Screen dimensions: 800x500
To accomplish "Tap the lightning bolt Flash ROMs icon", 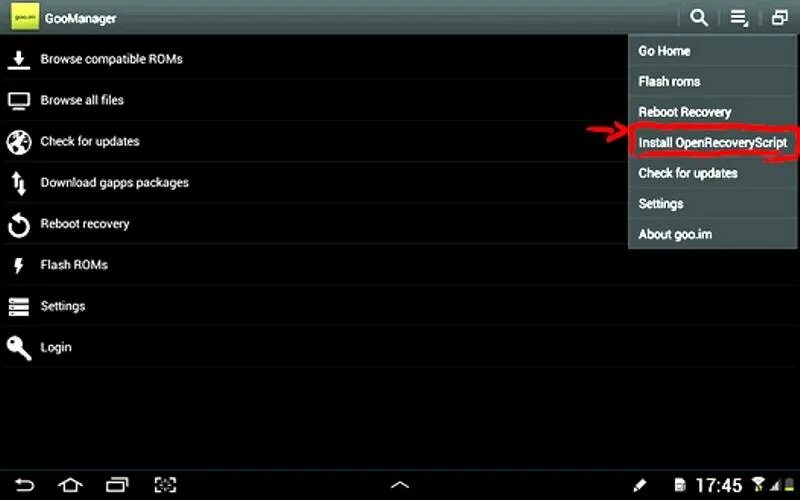I will point(19,265).
